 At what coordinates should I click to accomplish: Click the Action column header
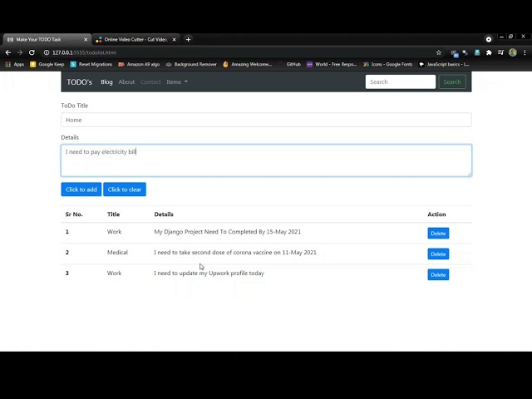(436, 214)
